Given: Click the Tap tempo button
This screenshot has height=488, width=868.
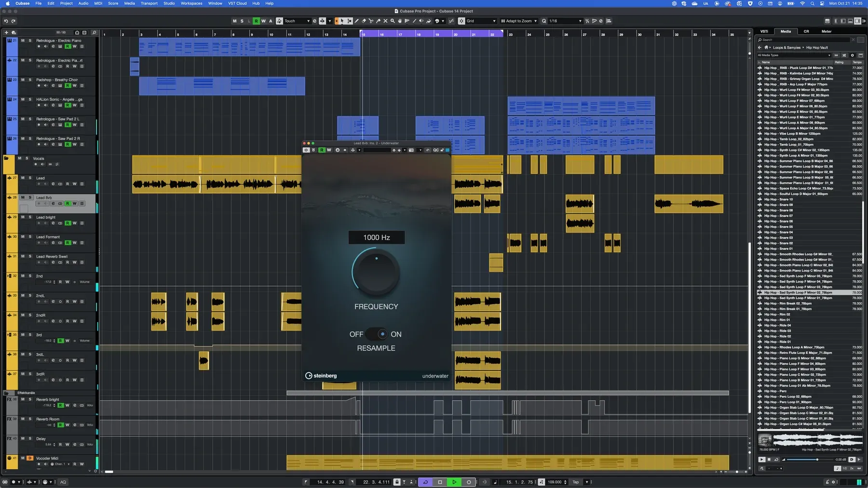Looking at the screenshot, I should pyautogui.click(x=575, y=482).
